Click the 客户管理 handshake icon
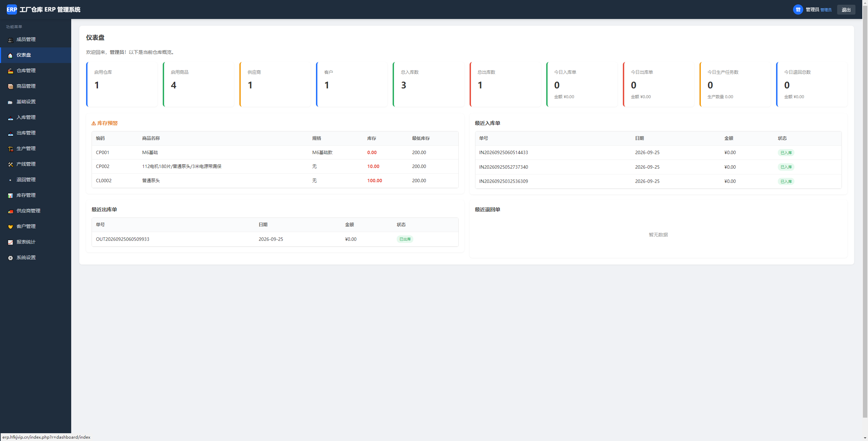This screenshot has width=868, height=441. 11,227
